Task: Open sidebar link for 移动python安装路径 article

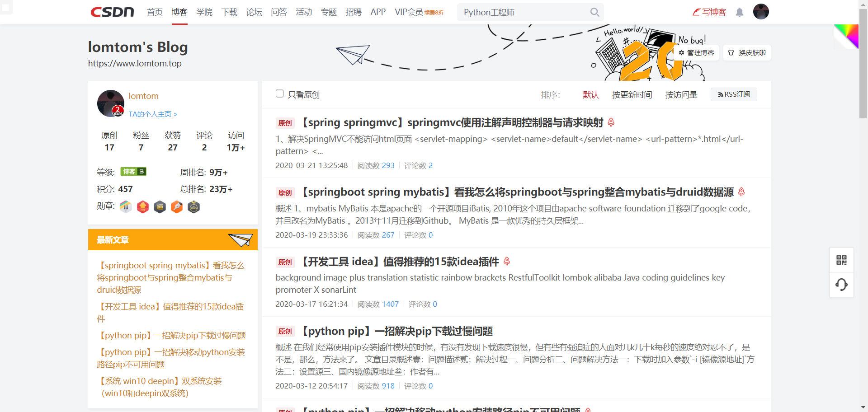Action: 171,358
